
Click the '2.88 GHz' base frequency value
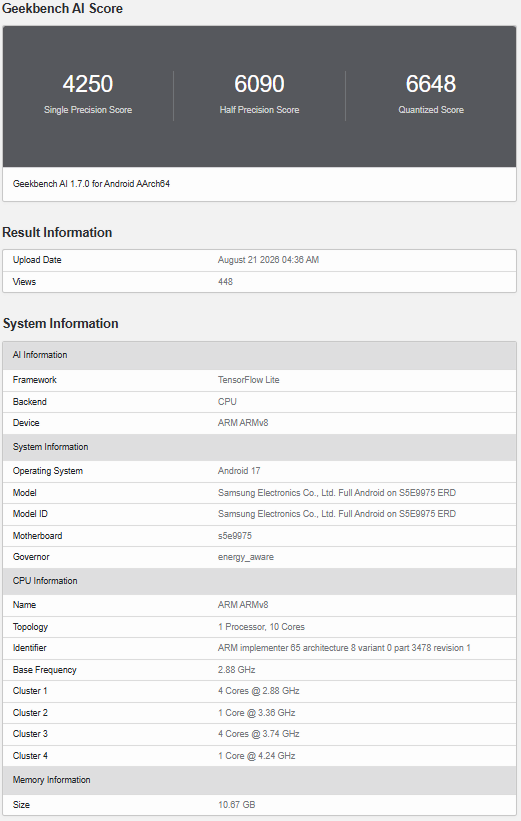237,670
